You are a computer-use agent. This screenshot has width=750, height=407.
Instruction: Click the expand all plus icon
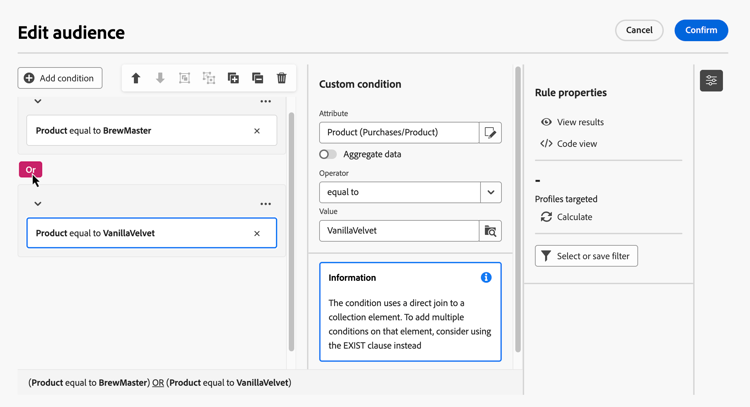[233, 78]
